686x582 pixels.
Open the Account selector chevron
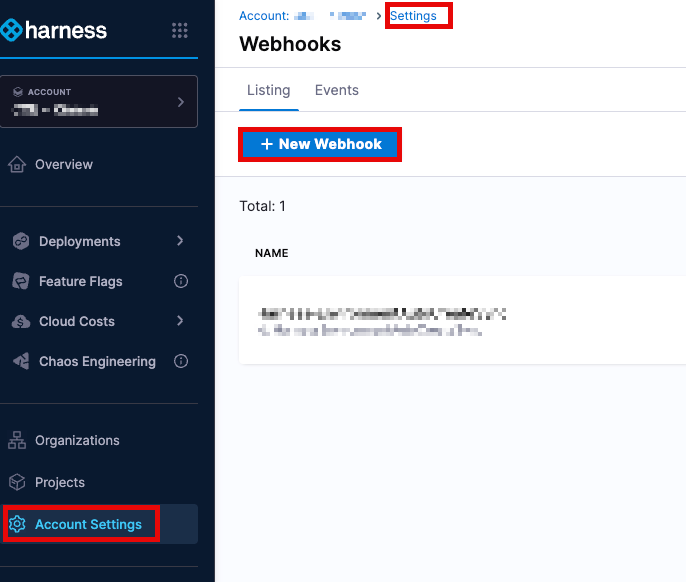tap(180, 102)
